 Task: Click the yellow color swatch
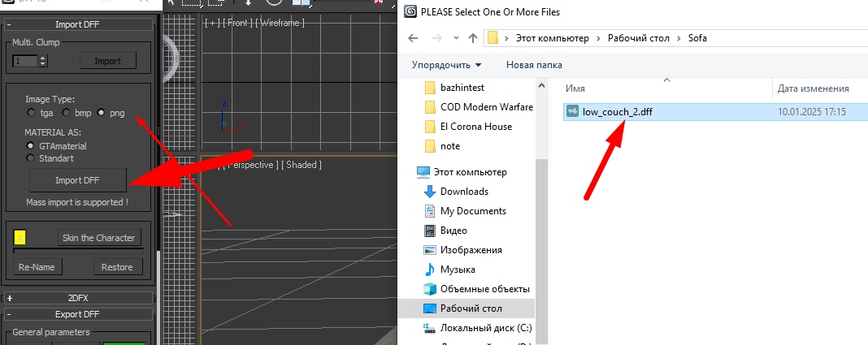(20, 238)
